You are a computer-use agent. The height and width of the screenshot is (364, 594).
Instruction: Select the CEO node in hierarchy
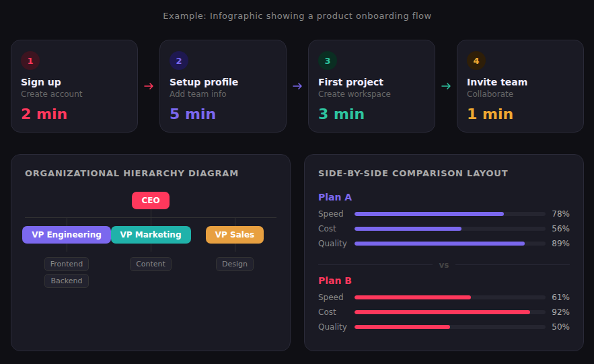pyautogui.click(x=151, y=201)
